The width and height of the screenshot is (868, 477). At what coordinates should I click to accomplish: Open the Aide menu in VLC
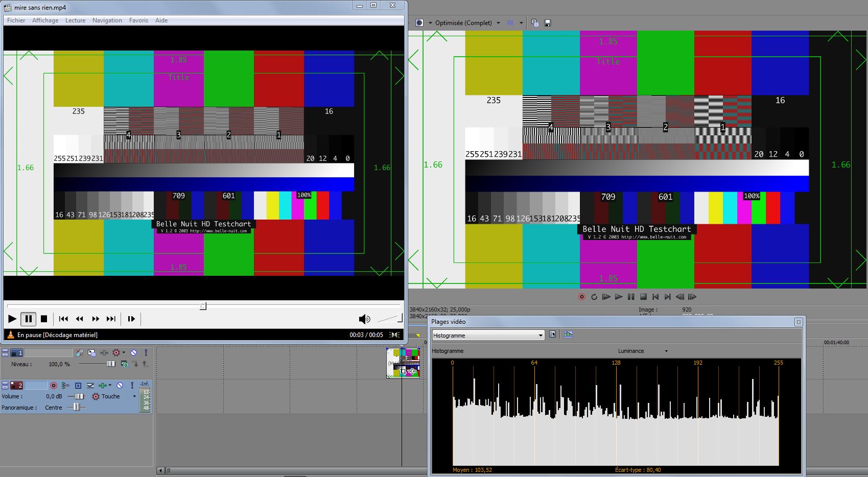tap(161, 20)
